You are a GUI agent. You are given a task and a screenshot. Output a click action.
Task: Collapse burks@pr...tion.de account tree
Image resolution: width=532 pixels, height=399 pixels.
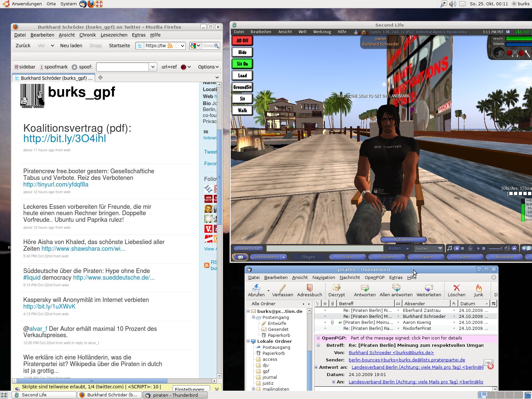(248, 311)
